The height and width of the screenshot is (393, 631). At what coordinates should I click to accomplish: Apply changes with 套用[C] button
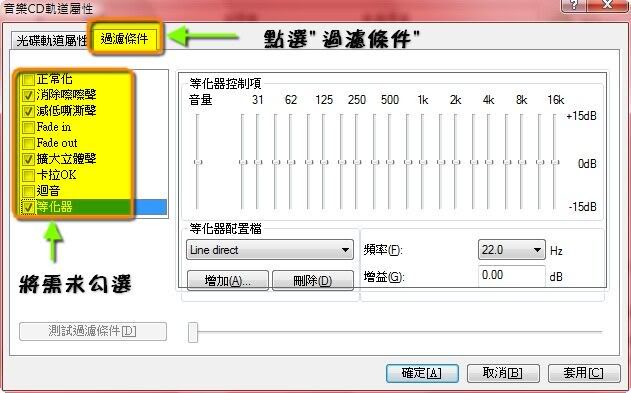pyautogui.click(x=584, y=373)
